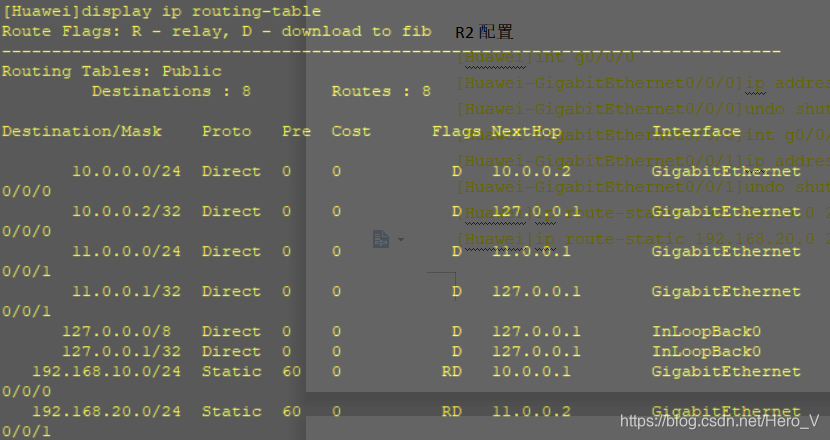
Task: Select destination 10.0.0.0/24
Action: click(126, 171)
